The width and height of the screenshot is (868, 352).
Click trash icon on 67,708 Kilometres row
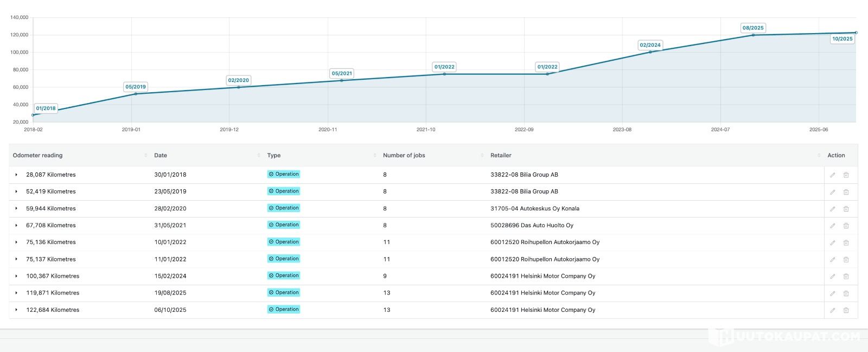[x=846, y=226]
